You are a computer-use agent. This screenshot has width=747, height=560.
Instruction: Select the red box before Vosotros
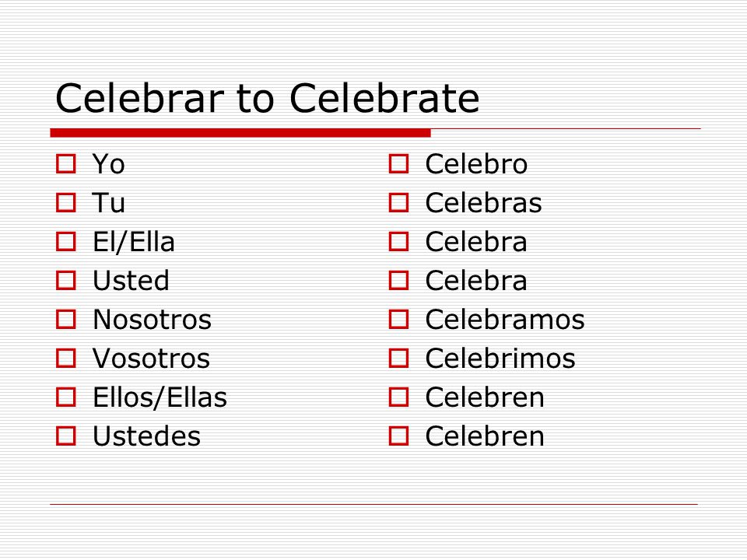[65, 358]
